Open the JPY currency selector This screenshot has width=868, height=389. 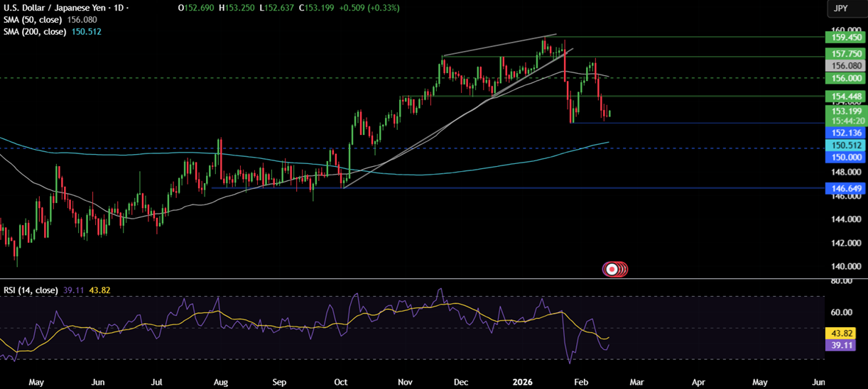(x=840, y=9)
